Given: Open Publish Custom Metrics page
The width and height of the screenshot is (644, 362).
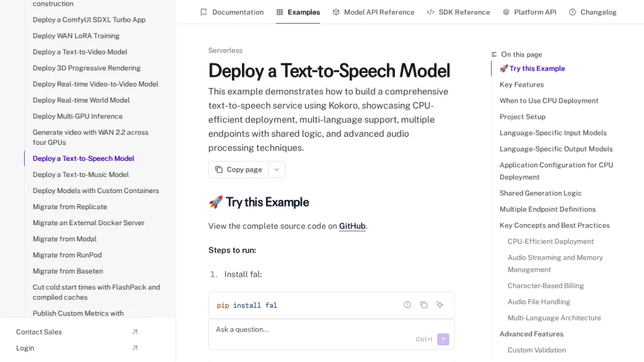Looking at the screenshot, I should (x=78, y=313).
